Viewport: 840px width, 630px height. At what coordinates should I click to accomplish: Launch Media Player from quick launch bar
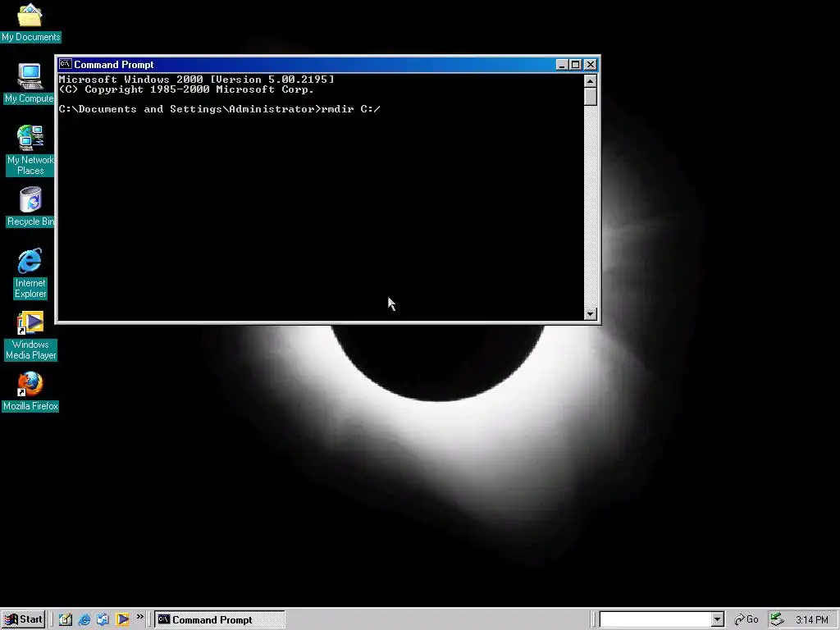[x=122, y=619]
